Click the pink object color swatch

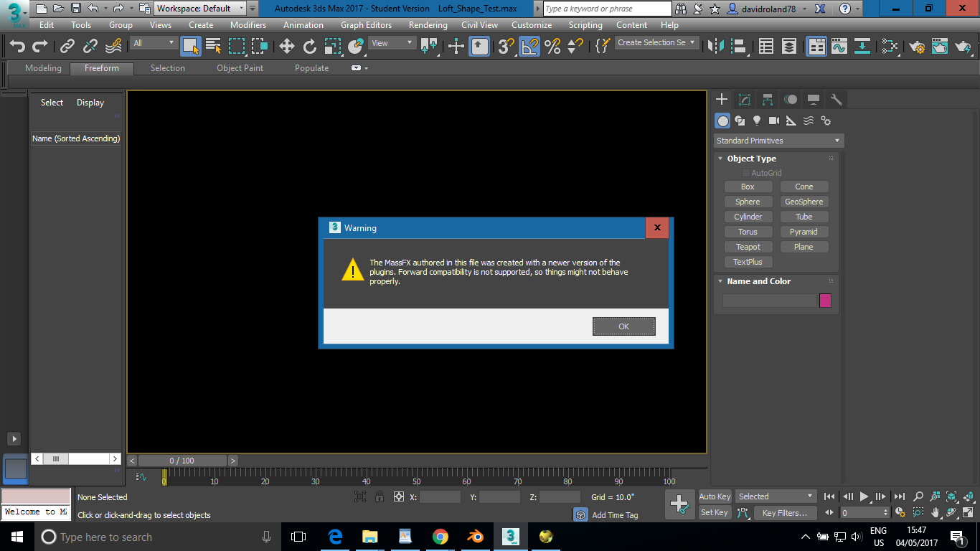coord(825,301)
